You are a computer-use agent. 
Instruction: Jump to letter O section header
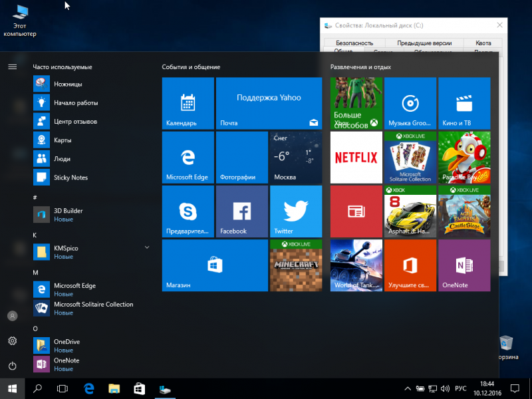[x=35, y=329]
